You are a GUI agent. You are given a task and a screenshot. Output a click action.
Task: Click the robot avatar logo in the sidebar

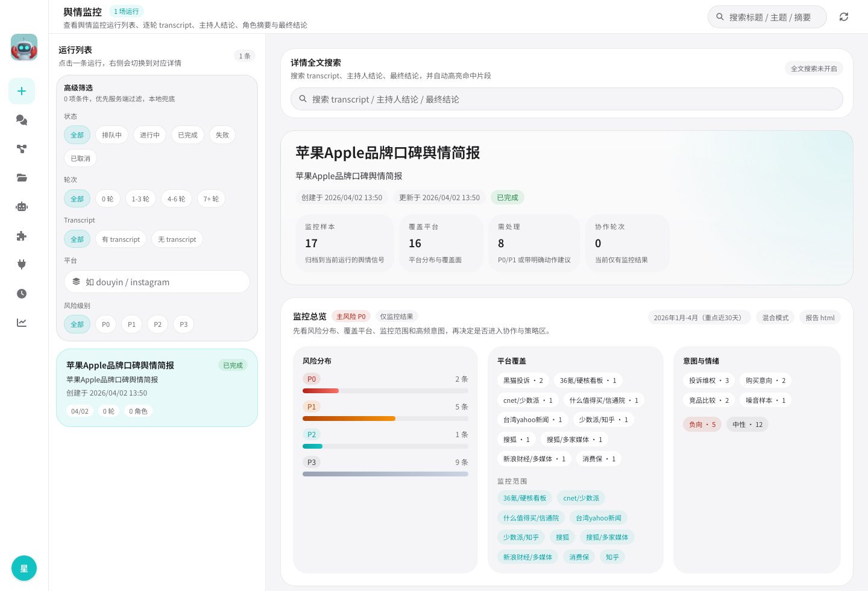point(24,47)
